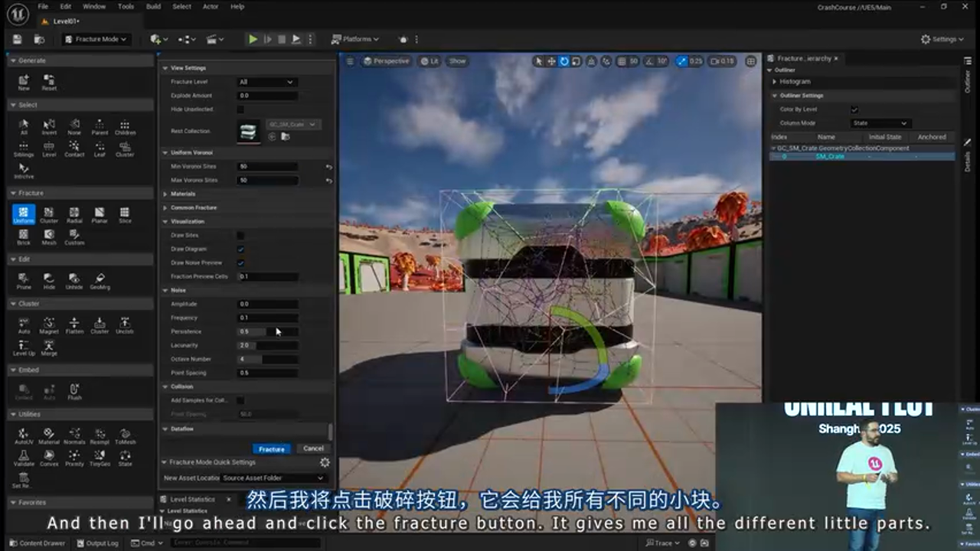Disable the Draw Noise Preview checkbox
Screen dimensions: 980x551
[240, 262]
